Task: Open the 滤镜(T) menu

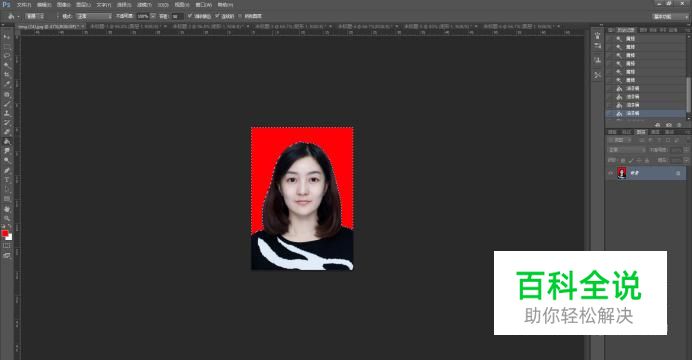Action: pos(144,5)
